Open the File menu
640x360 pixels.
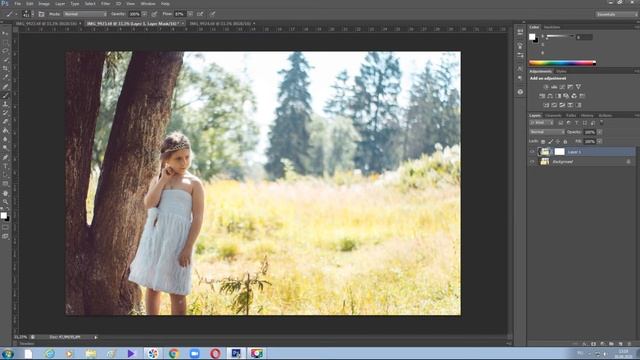tap(18, 4)
